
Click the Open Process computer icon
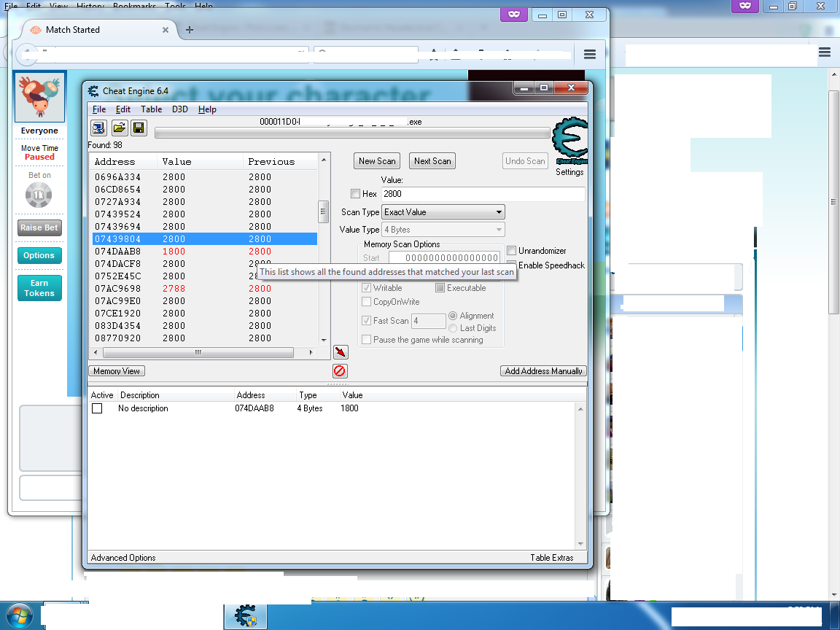click(x=98, y=128)
